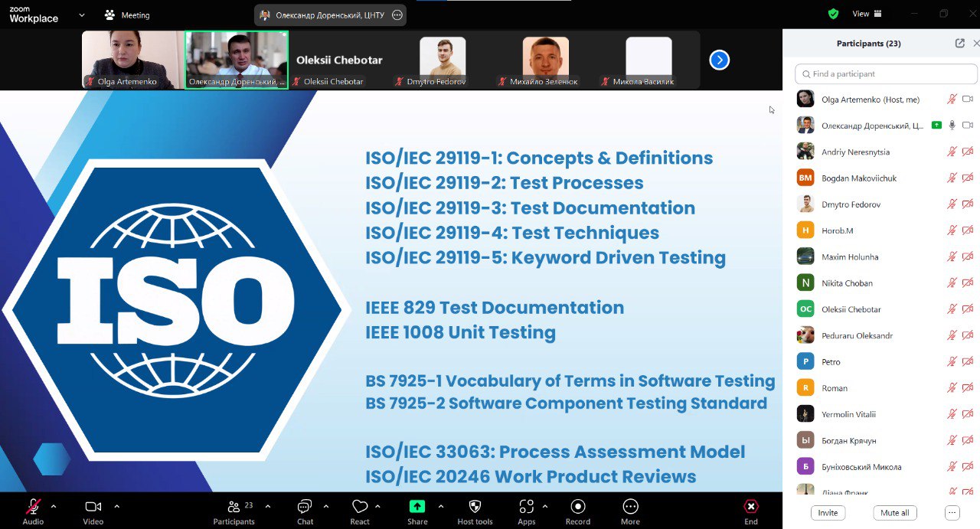The image size is (980, 529).
Task: Select Olga Artemenko's video thumbnail
Action: coord(133,60)
